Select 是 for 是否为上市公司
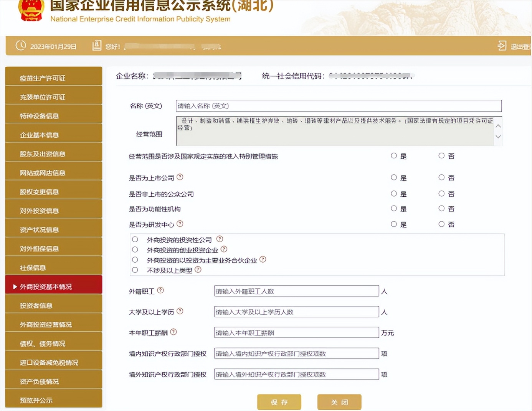The image size is (532, 411). click(394, 177)
